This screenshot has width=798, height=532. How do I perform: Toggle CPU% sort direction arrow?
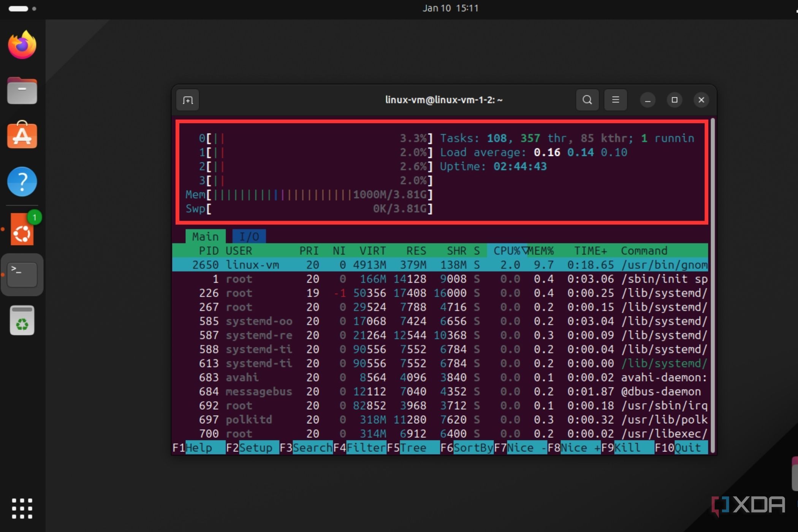[x=524, y=250]
